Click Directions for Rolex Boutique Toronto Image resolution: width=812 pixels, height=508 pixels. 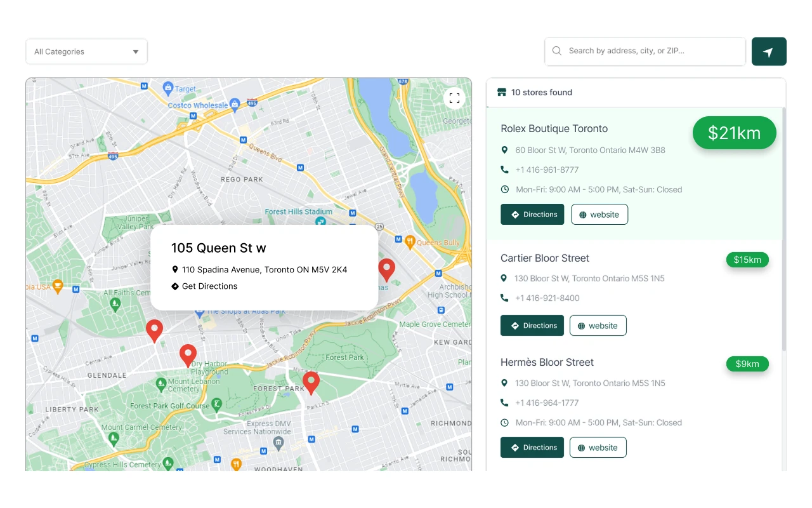point(532,214)
